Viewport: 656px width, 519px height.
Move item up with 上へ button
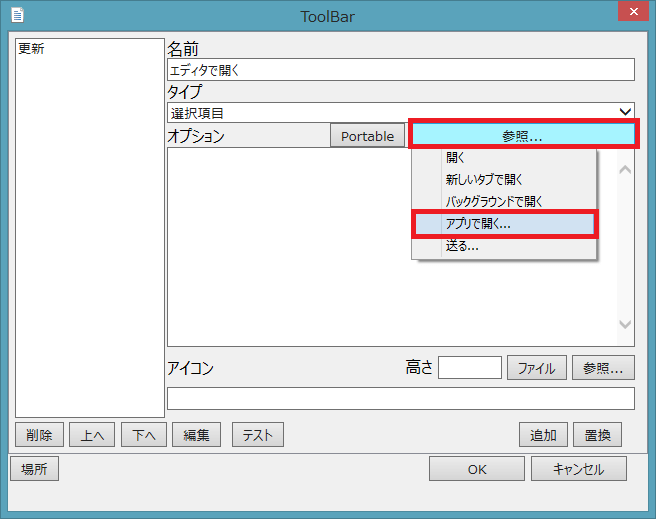pyautogui.click(x=91, y=435)
